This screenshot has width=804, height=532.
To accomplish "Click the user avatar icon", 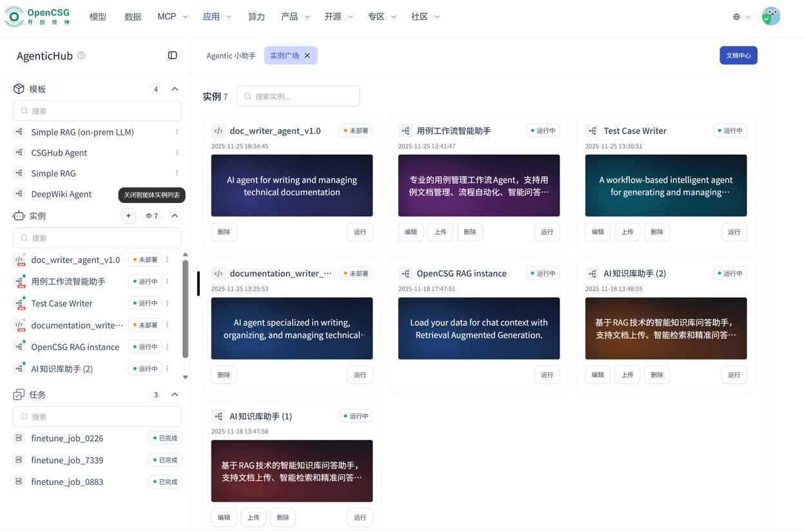I will point(770,17).
